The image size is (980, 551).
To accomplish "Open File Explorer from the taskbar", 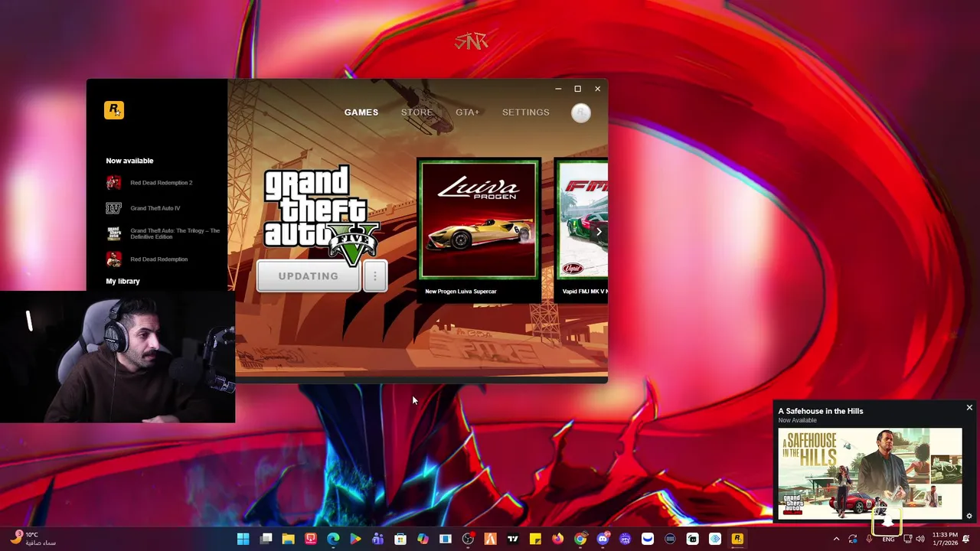I will pos(288,539).
